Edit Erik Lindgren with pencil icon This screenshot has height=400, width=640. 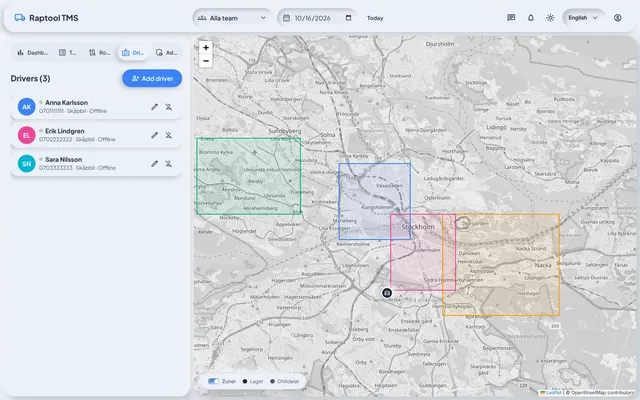154,135
